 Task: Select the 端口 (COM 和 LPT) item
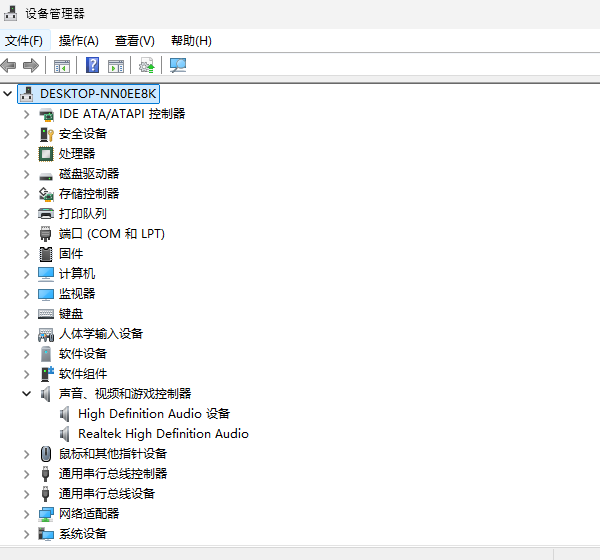[x=111, y=234]
